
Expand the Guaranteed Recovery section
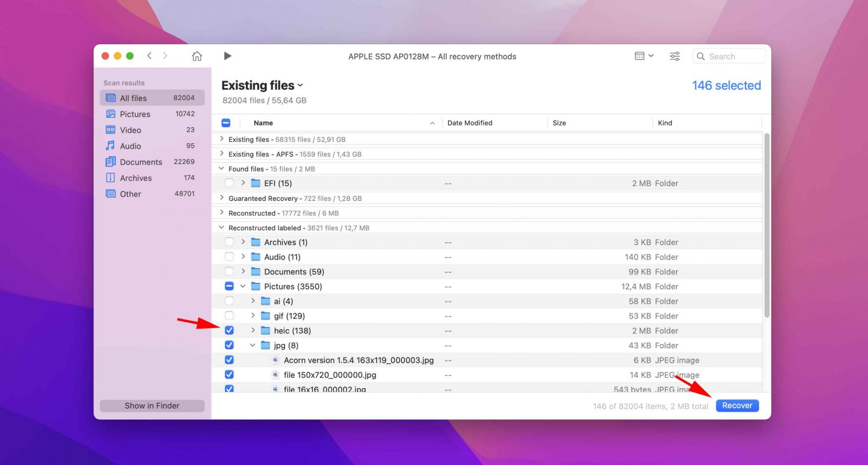coord(221,198)
